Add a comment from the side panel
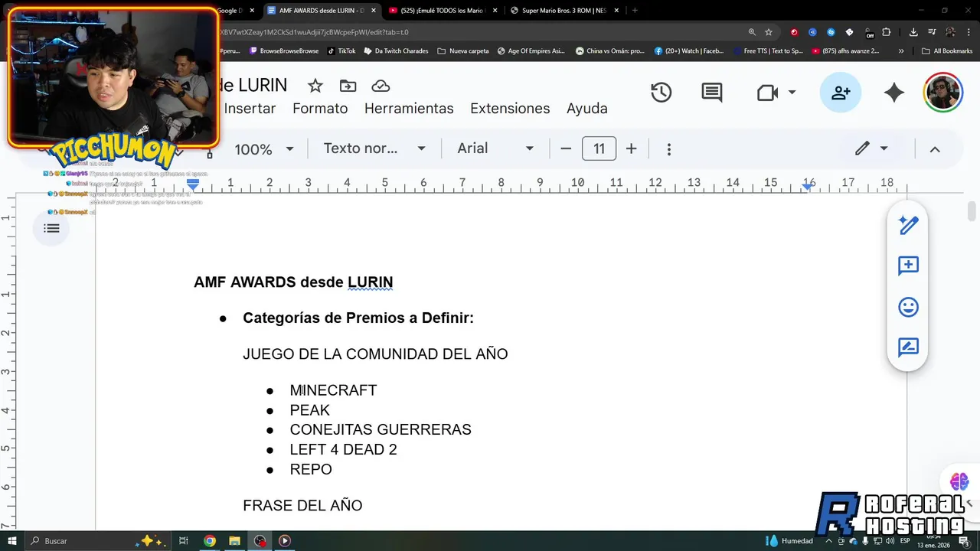This screenshot has width=980, height=551. (908, 266)
